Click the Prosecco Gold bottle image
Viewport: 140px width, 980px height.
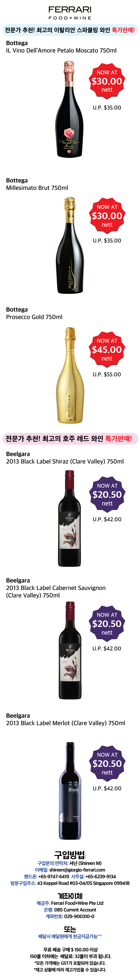point(70,375)
